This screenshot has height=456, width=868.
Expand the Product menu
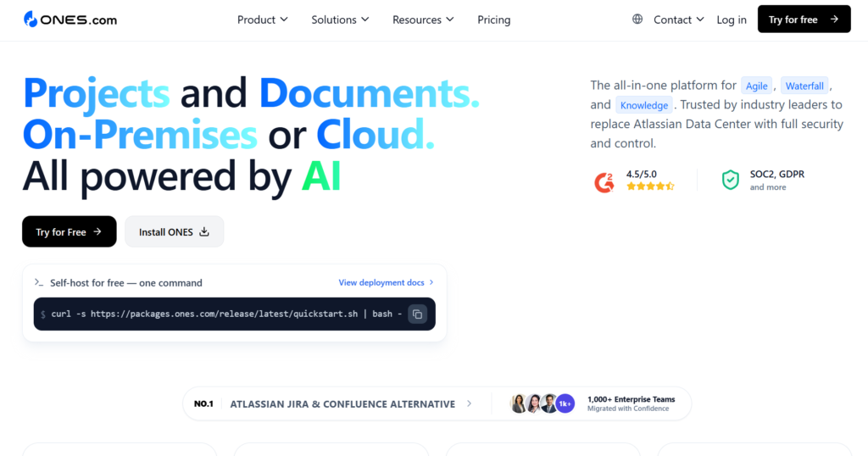pyautogui.click(x=263, y=19)
